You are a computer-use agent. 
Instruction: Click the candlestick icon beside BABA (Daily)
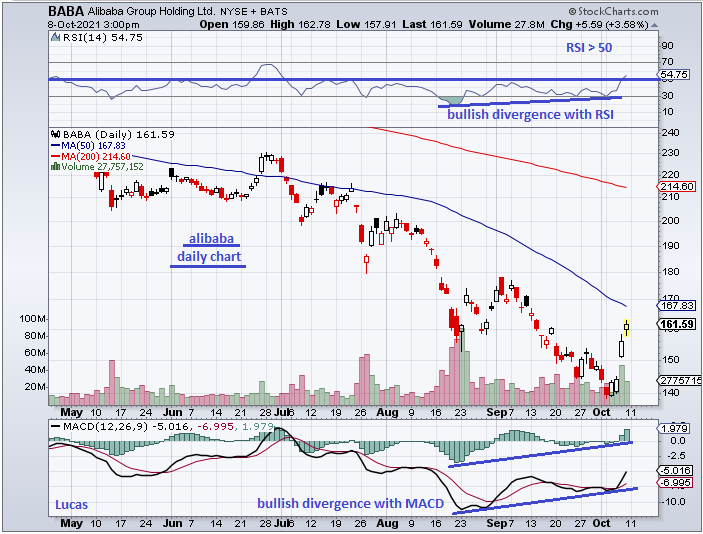pos(56,134)
